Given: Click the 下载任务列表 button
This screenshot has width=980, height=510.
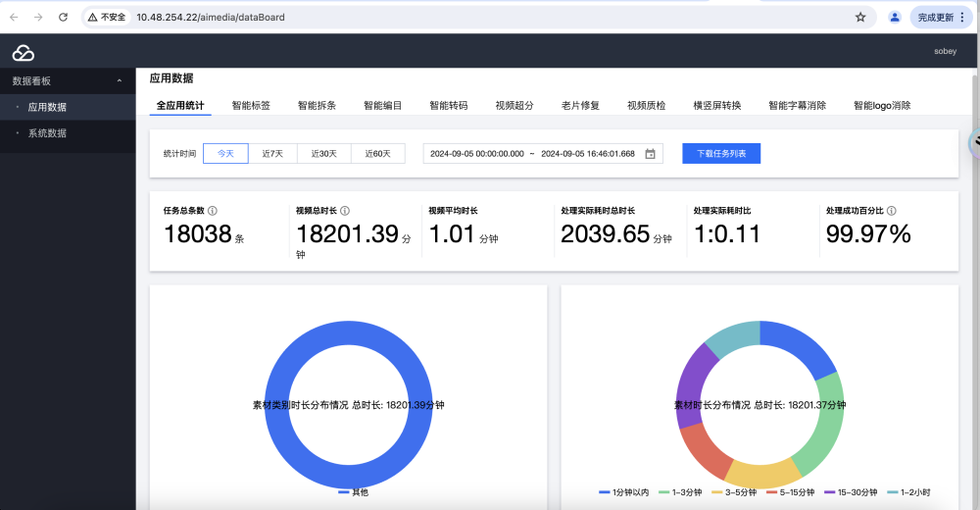Looking at the screenshot, I should click(720, 154).
